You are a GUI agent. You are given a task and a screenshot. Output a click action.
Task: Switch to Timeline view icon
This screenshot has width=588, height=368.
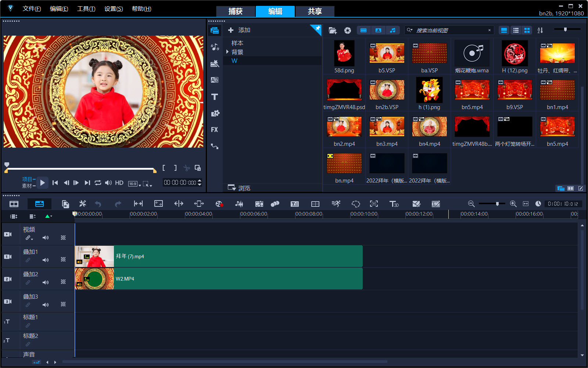[x=39, y=204]
